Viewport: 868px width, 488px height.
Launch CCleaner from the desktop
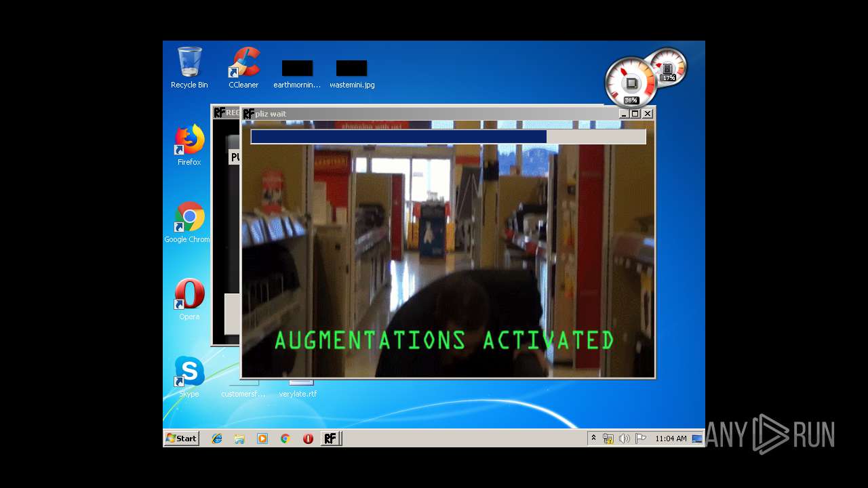click(x=243, y=67)
